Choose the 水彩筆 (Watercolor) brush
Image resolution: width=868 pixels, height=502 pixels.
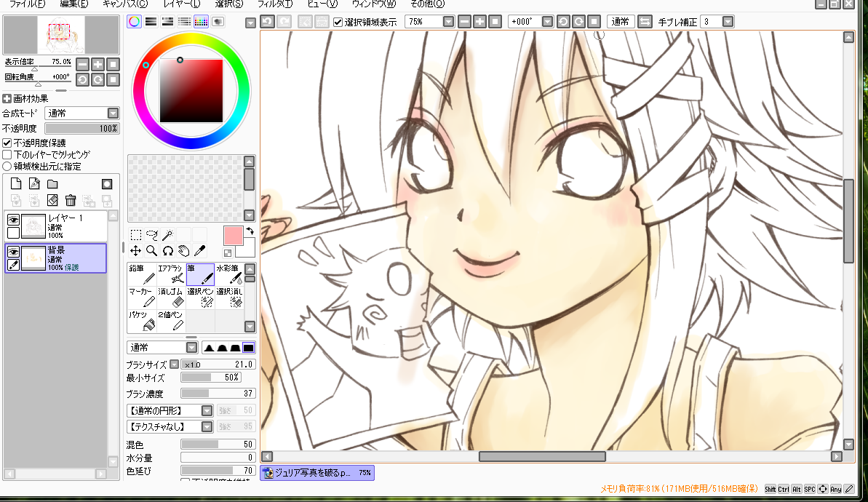click(229, 274)
